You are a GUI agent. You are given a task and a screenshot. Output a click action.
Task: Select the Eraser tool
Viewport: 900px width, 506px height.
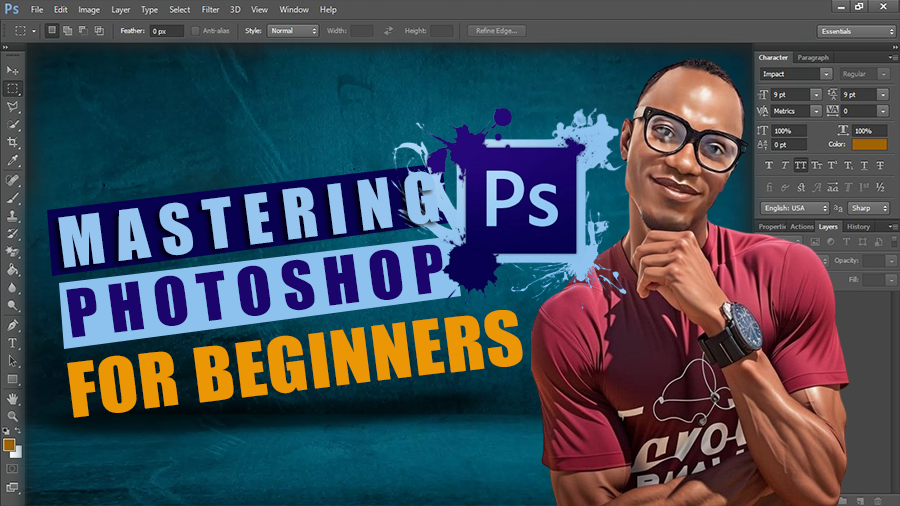[12, 252]
